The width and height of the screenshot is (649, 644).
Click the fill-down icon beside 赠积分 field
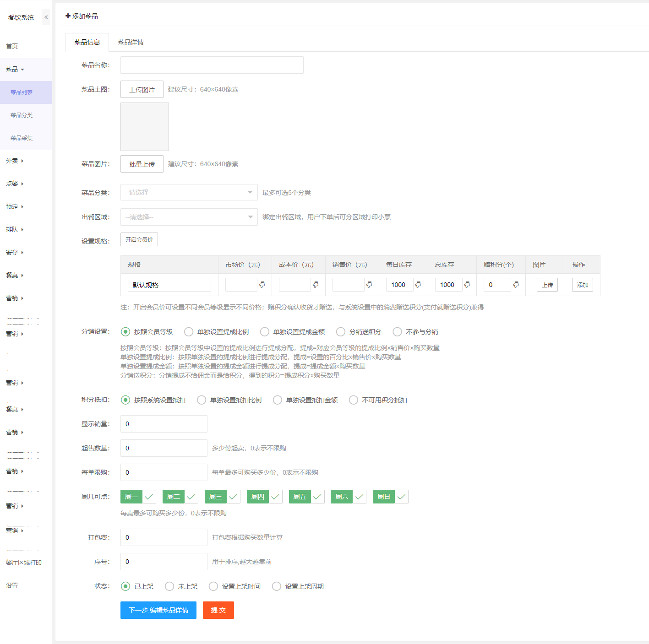click(516, 285)
